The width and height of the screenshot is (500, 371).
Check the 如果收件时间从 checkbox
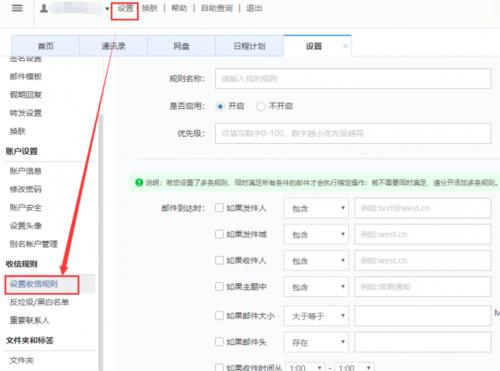pyautogui.click(x=219, y=367)
